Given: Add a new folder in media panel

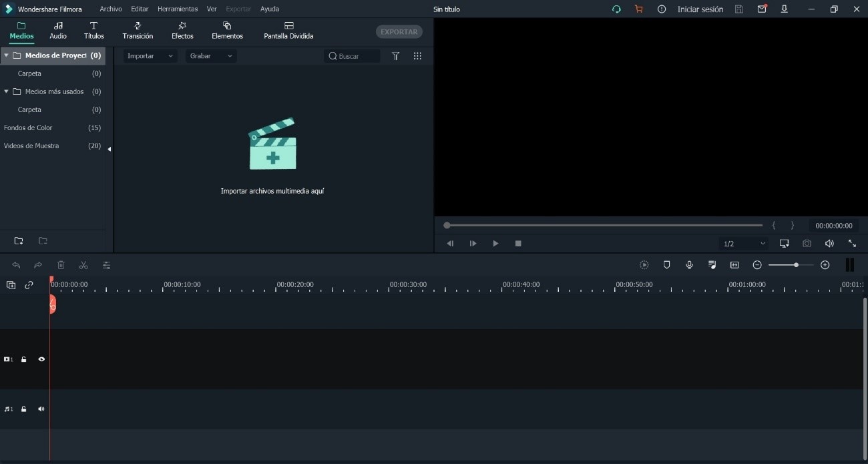Looking at the screenshot, I should tap(19, 241).
